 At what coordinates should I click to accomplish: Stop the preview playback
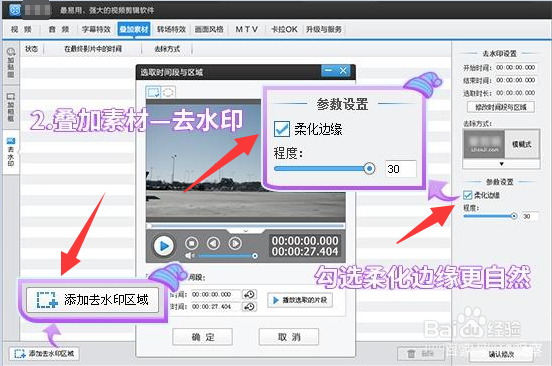[x=192, y=243]
